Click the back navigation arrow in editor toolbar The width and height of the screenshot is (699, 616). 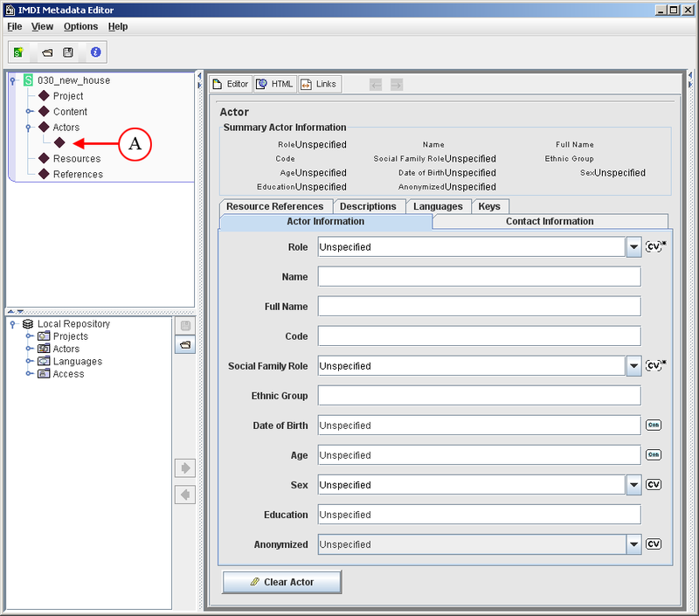pos(376,84)
